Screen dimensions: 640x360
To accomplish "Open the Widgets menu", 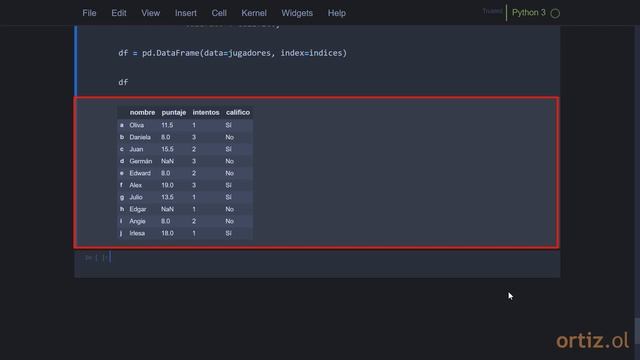I will click(x=297, y=13).
